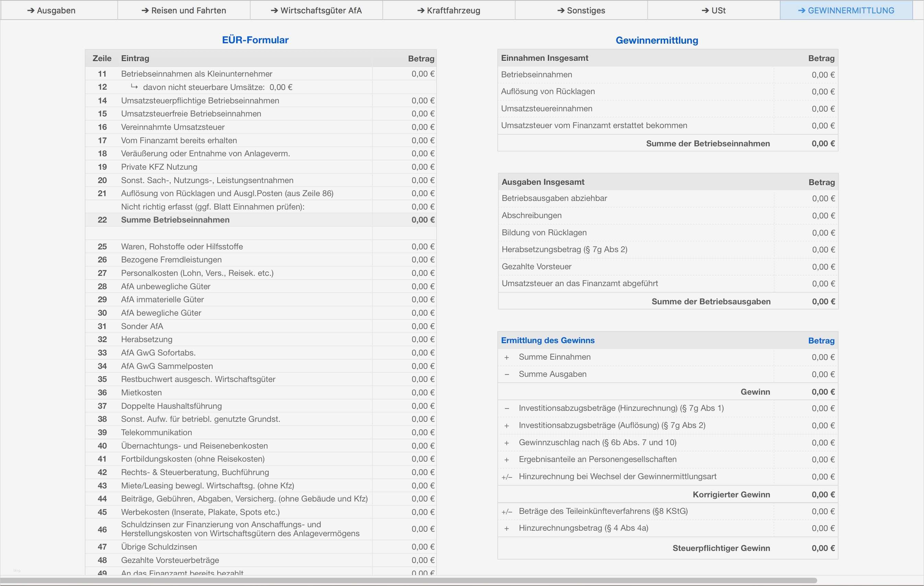Open the USt sheet tab

coord(714,10)
